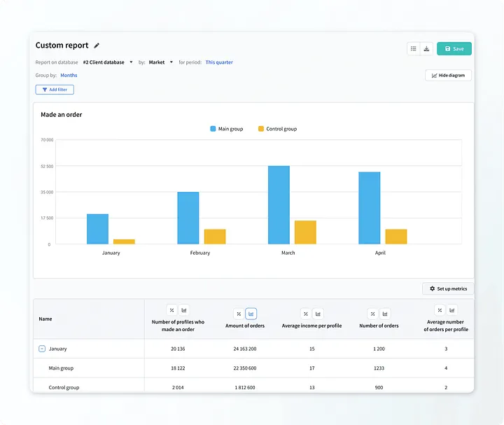Edit report title with pencil icon
Viewport: 504px width, 425px height.
point(97,46)
